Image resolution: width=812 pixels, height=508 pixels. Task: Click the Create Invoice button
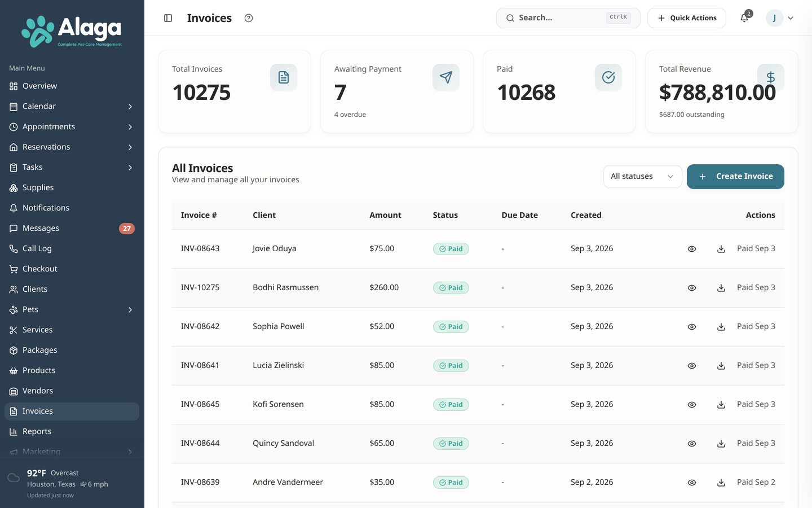point(735,177)
